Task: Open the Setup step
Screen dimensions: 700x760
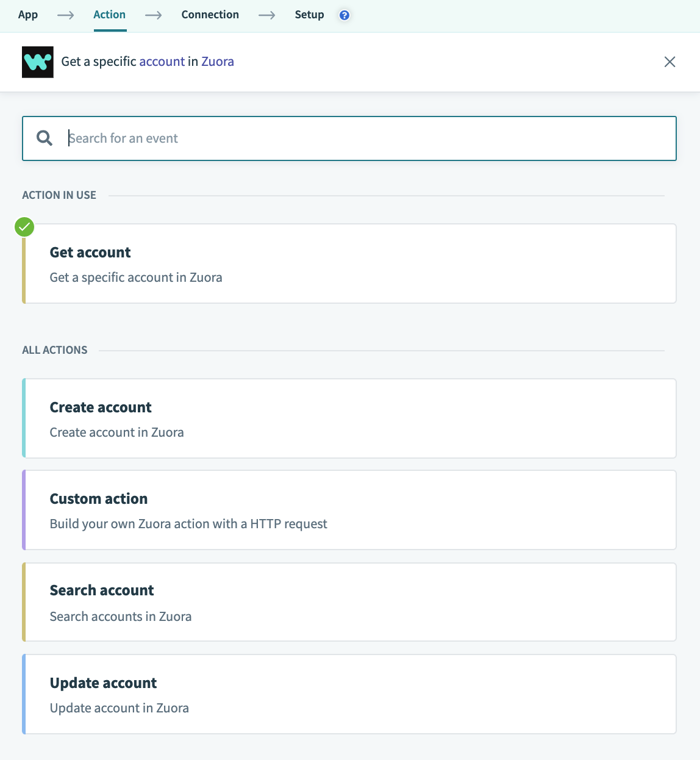Action: [309, 14]
